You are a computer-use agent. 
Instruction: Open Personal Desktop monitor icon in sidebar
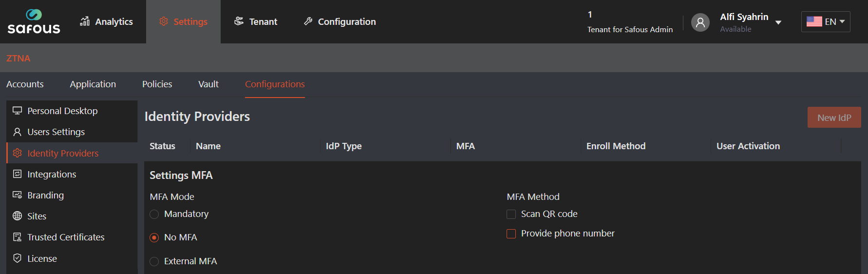pyautogui.click(x=18, y=111)
